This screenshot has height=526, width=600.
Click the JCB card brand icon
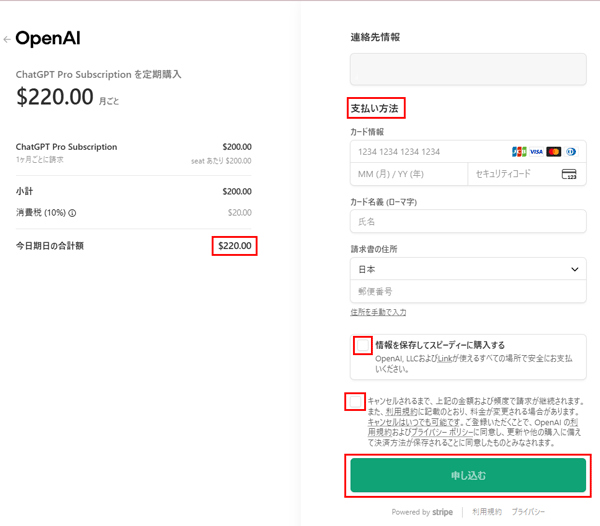[x=518, y=152]
